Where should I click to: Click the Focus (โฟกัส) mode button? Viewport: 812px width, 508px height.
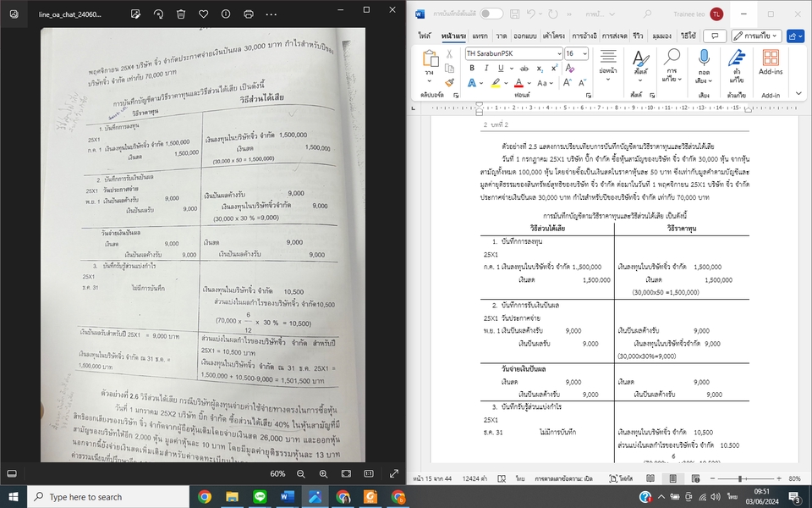point(621,478)
